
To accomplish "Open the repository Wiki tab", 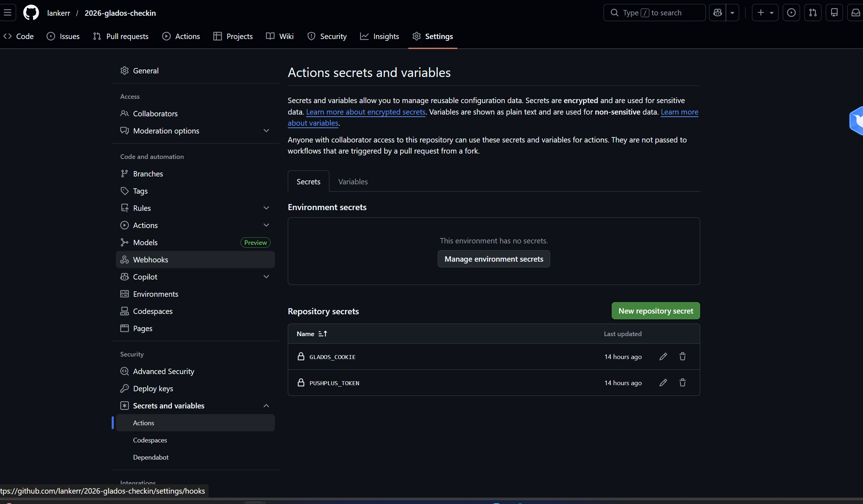I will coord(280,36).
